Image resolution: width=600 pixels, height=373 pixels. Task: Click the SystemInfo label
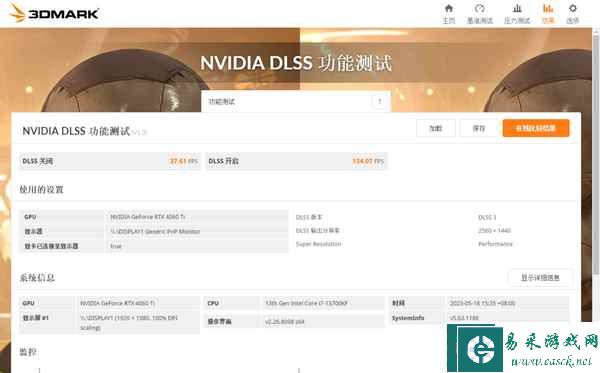point(408,318)
